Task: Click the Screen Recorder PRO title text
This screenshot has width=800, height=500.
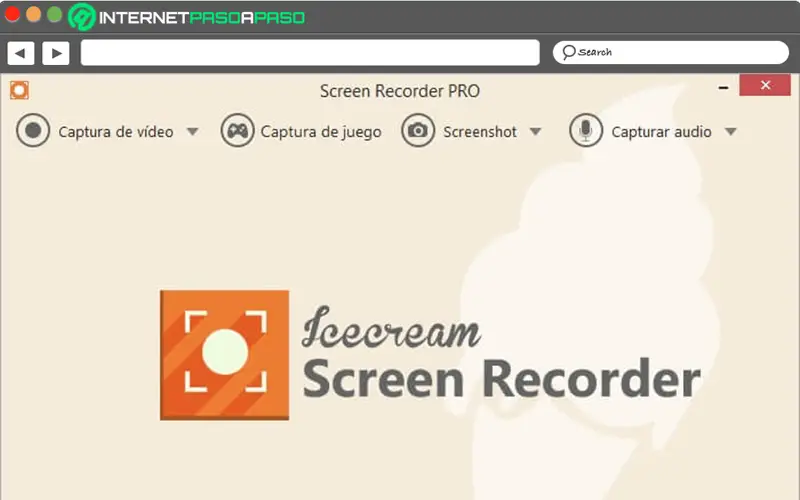Action: (399, 91)
